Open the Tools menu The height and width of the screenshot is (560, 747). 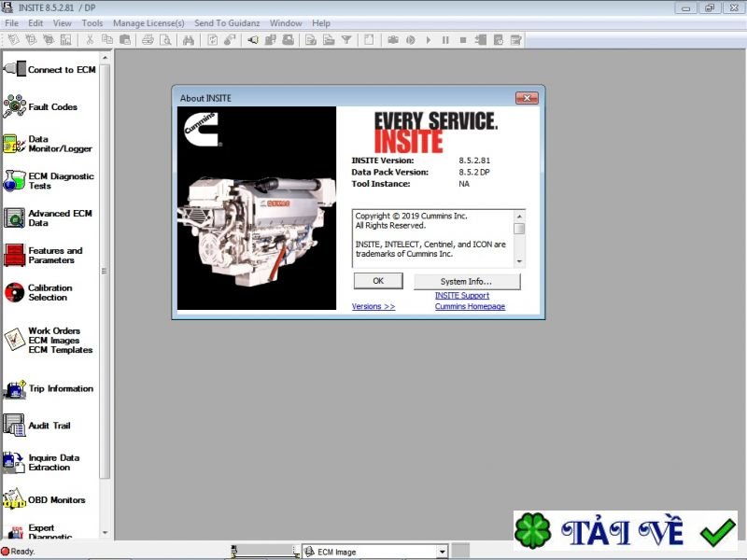coord(92,22)
